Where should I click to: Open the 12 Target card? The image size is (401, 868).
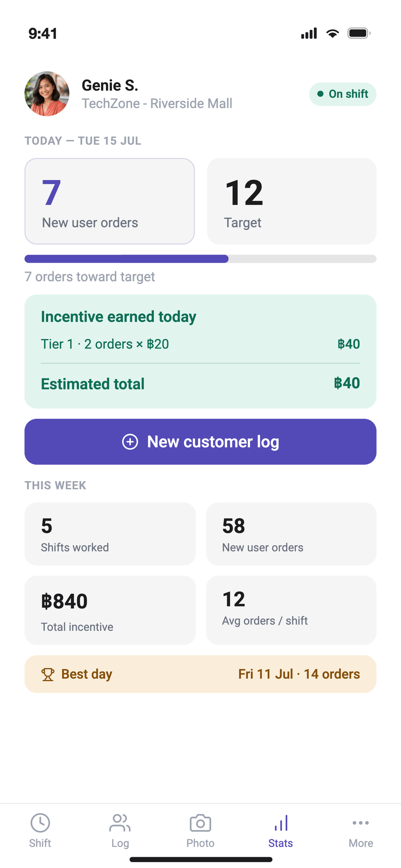292,201
